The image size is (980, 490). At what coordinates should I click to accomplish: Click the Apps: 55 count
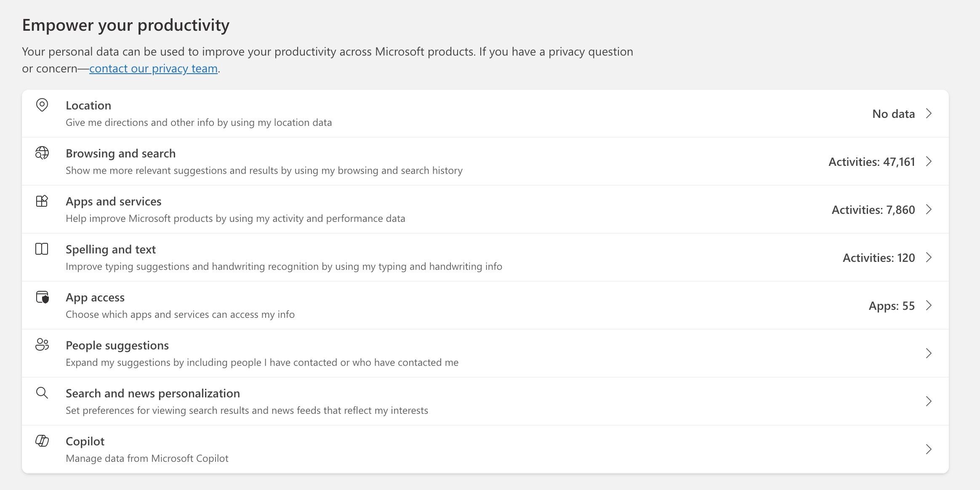pyautogui.click(x=892, y=306)
